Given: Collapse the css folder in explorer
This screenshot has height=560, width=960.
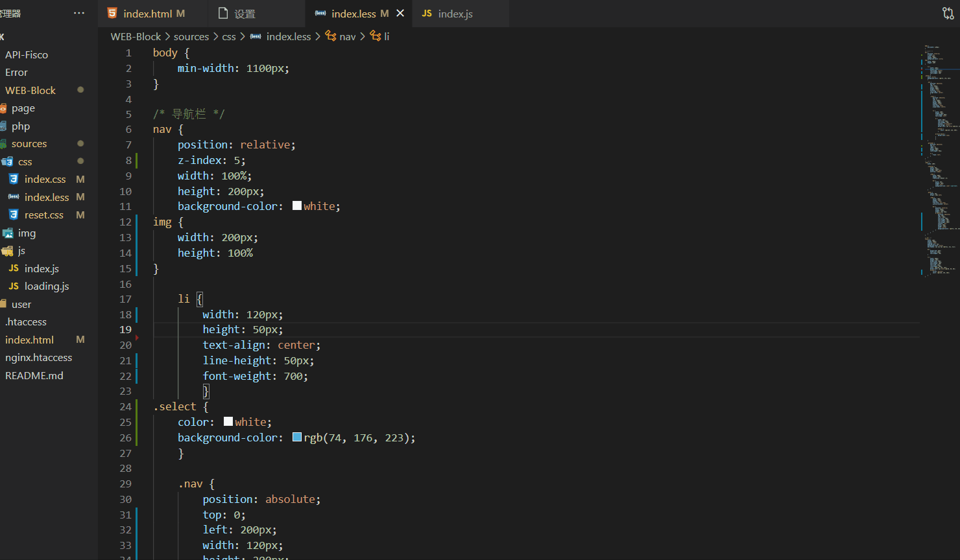Looking at the screenshot, I should (x=25, y=161).
